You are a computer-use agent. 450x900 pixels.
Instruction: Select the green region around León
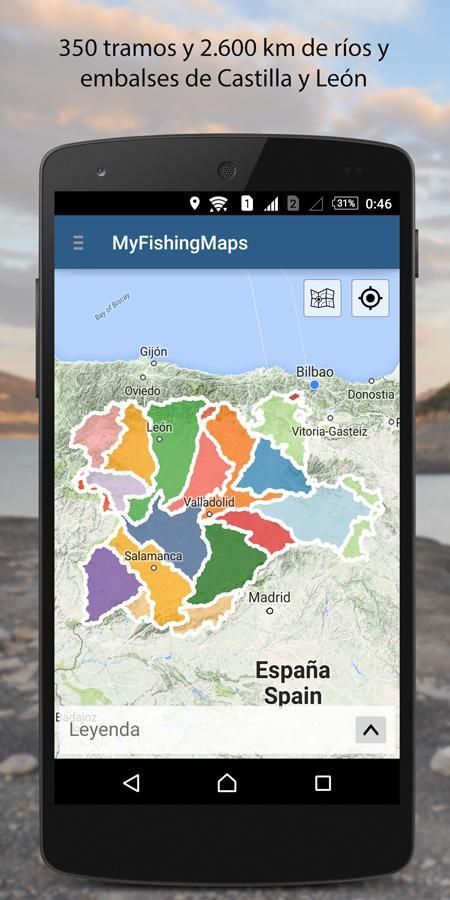coord(175,448)
